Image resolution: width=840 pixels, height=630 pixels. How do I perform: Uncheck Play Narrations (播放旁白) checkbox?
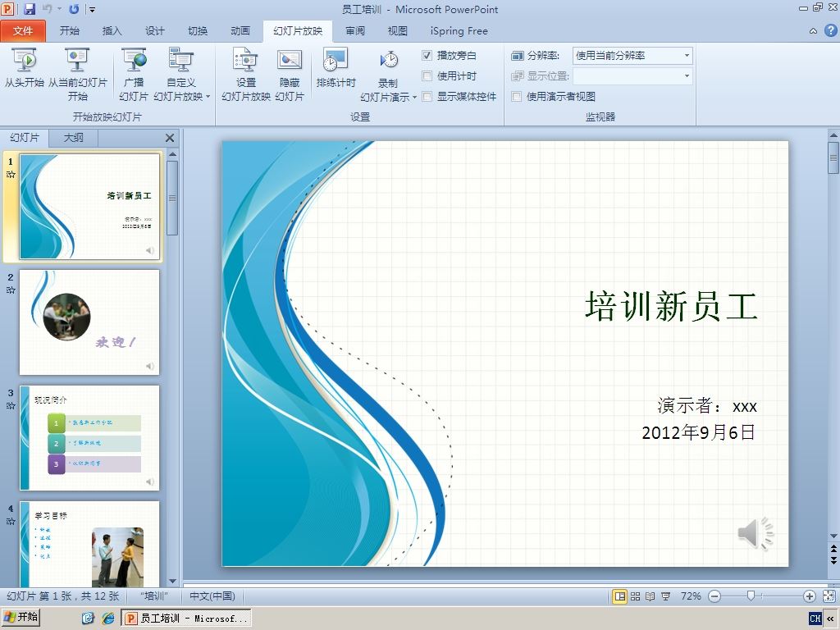tap(427, 55)
